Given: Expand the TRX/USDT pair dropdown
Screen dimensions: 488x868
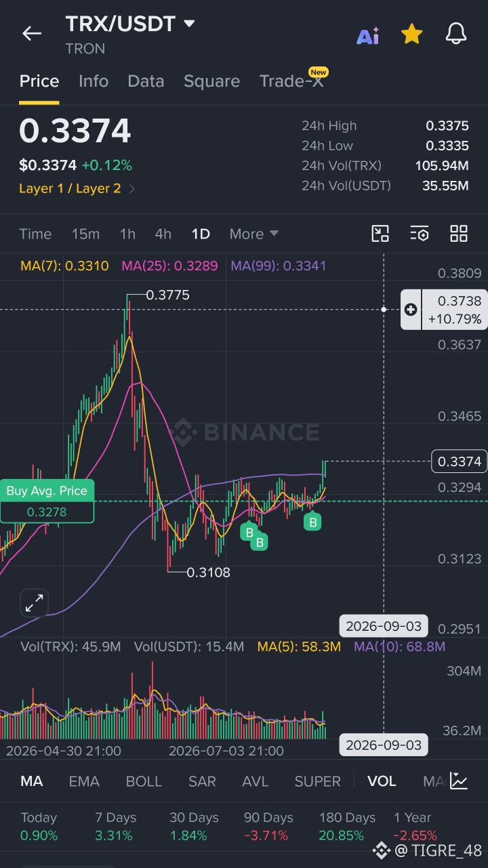Looking at the screenshot, I should coord(190,24).
